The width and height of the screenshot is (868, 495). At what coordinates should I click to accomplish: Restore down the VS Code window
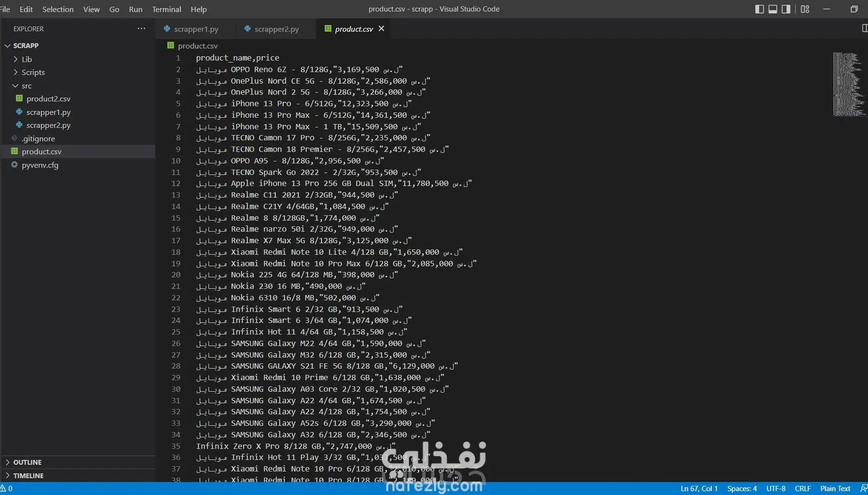click(x=854, y=9)
